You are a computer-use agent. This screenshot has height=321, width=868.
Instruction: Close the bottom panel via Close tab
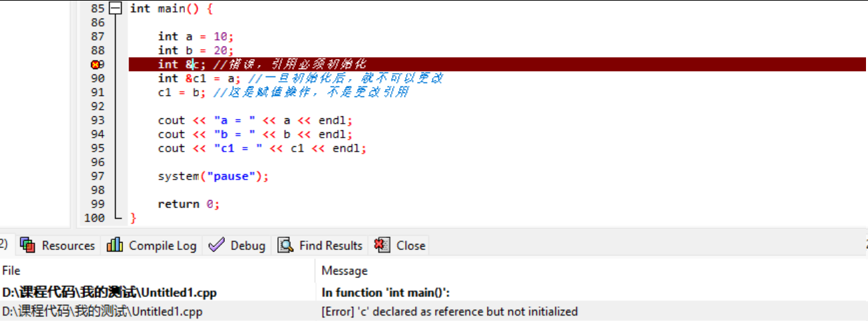click(400, 245)
